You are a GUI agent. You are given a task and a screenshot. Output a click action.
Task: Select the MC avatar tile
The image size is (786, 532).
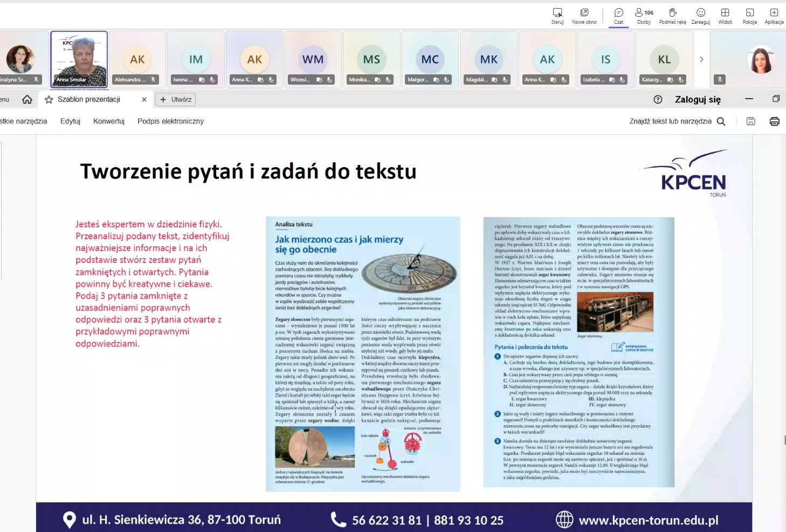[430, 59]
